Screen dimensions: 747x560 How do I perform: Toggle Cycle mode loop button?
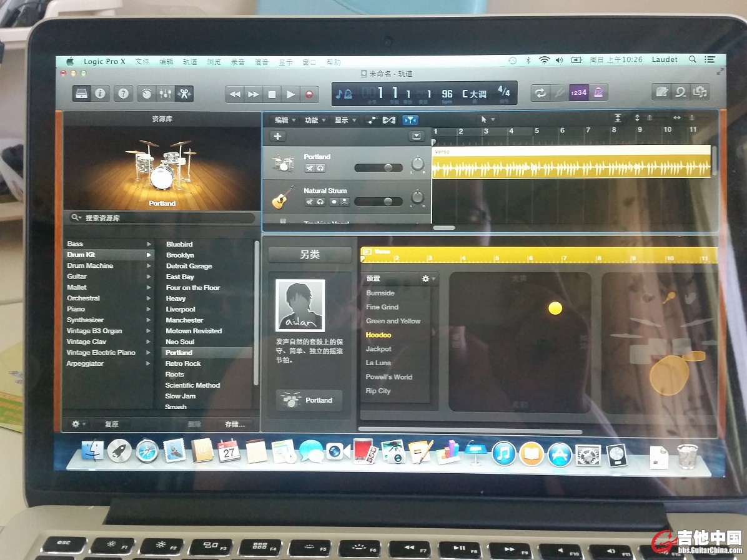(540, 92)
